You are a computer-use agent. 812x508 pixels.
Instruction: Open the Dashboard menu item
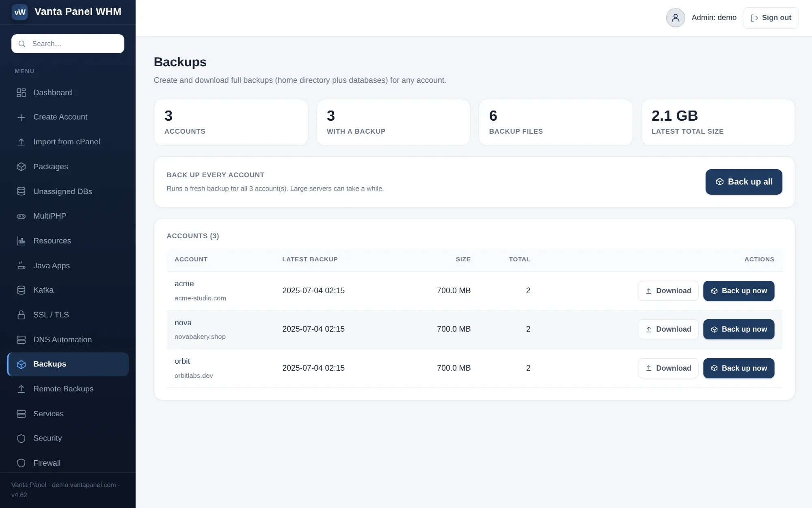pyautogui.click(x=68, y=93)
